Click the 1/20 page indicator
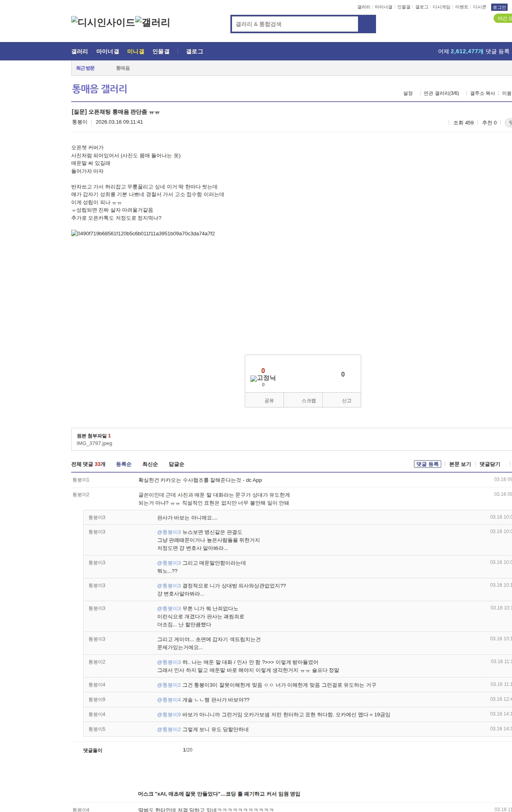 tap(188, 750)
